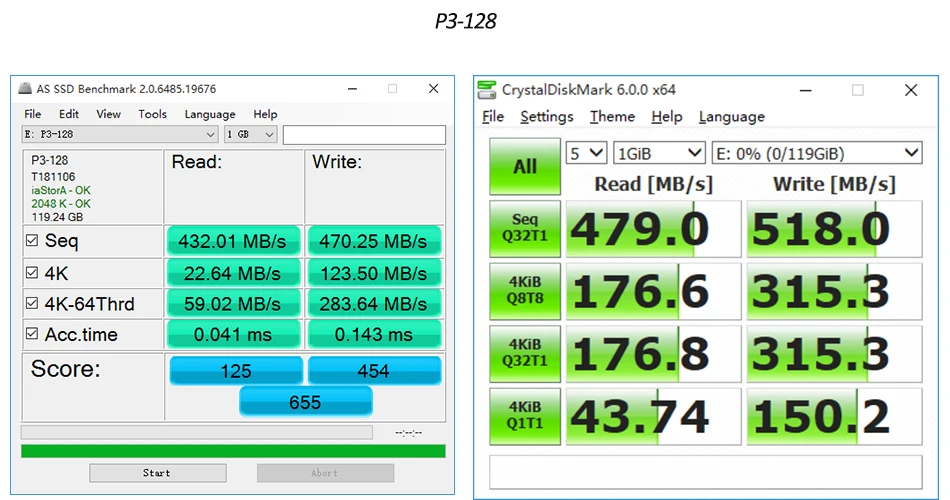This screenshot has height=500, width=950.
Task: Click the read score 125
Action: (x=236, y=371)
